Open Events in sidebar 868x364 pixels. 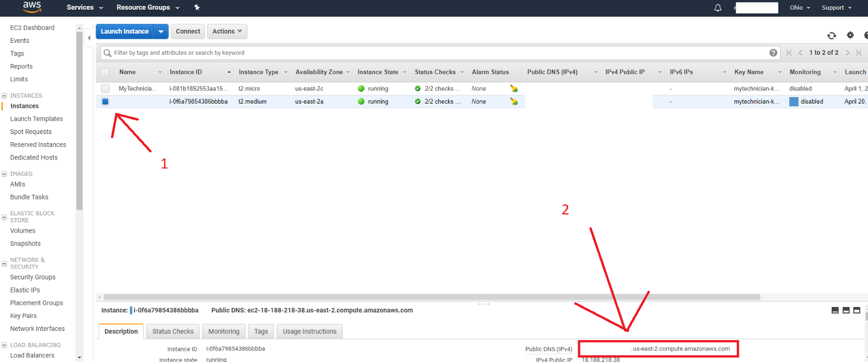(20, 41)
